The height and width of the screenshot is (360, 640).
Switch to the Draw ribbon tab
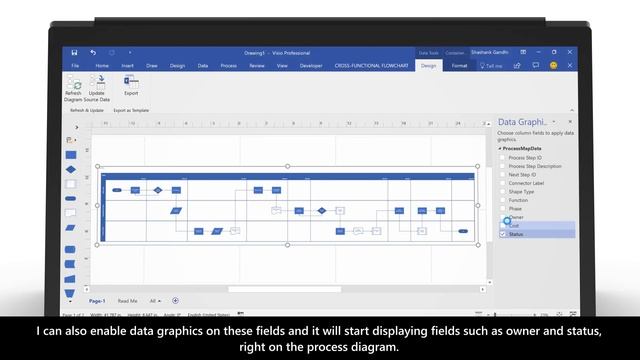point(152,66)
